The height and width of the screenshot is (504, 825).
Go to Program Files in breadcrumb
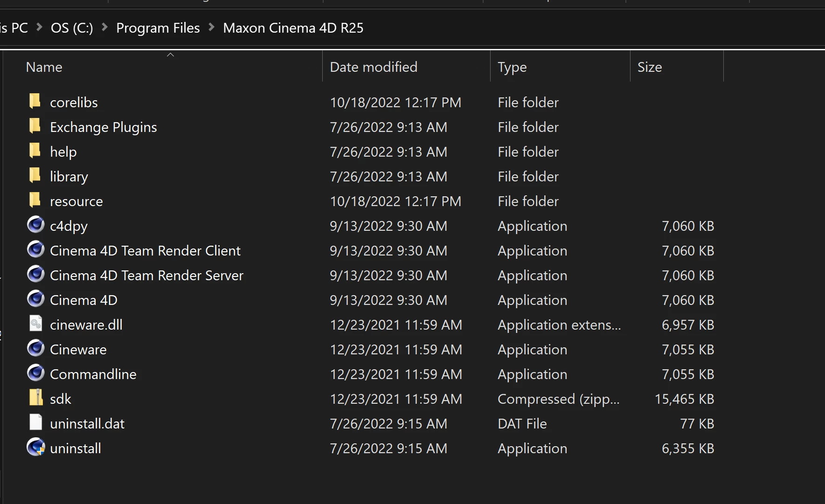158,28
